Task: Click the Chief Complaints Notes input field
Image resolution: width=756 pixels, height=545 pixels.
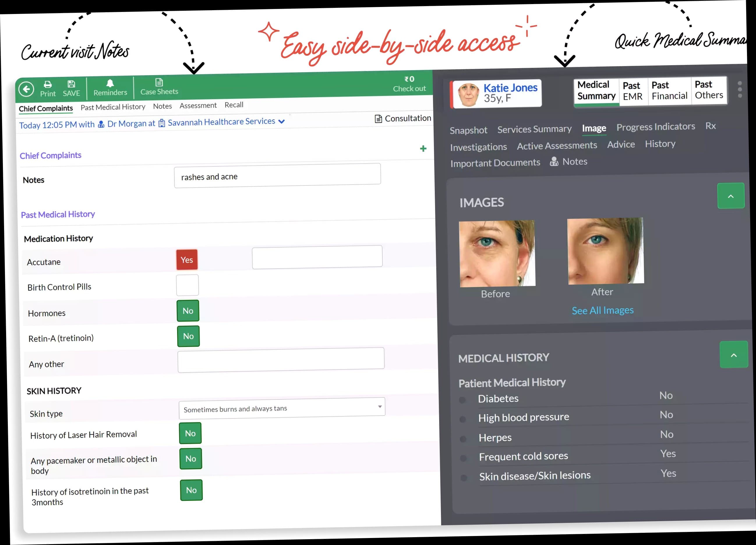Action: coord(277,176)
